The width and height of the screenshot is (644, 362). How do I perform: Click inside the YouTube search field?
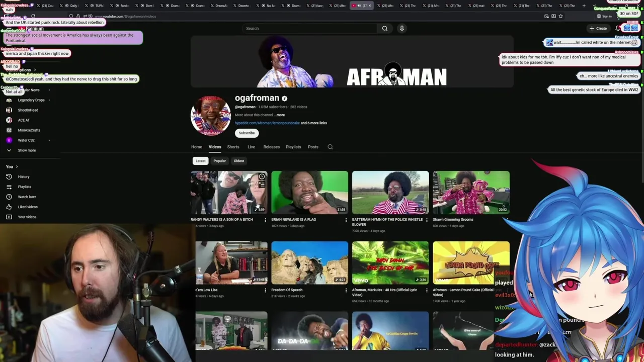[x=309, y=29]
